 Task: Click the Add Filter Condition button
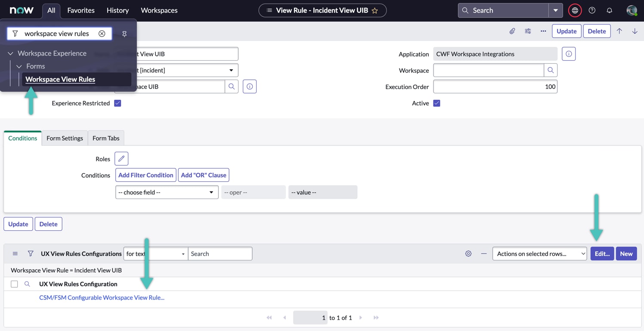coord(146,175)
